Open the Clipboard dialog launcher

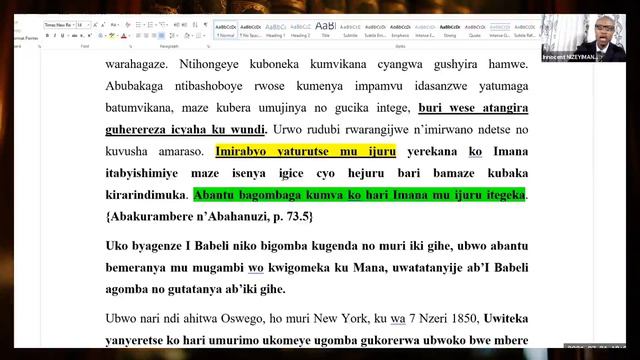click(39, 47)
